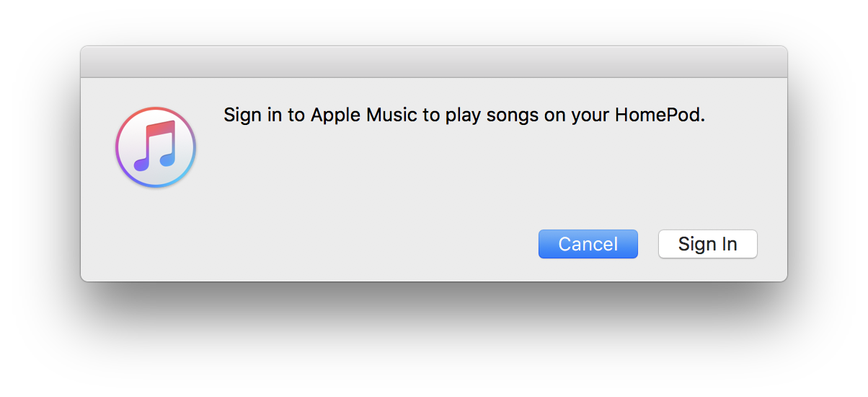The image size is (868, 397).
Task: Select the colorful circular iTunes logo
Action: coord(156,147)
